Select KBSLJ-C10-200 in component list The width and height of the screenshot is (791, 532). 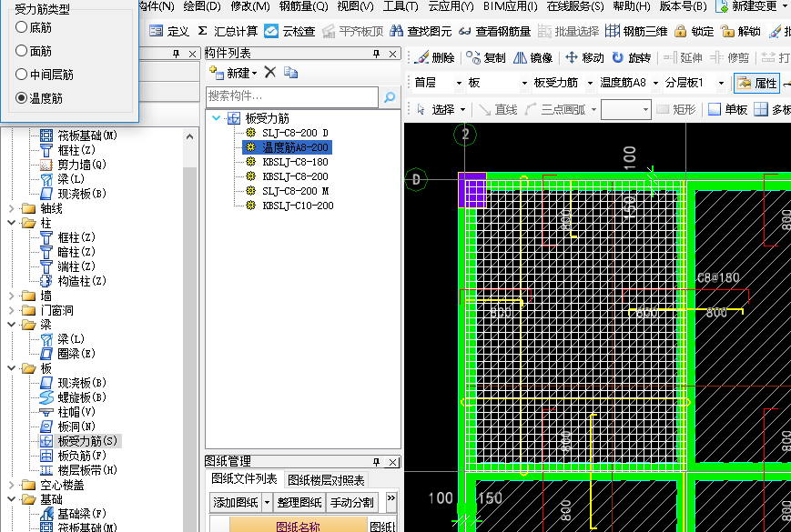point(299,206)
